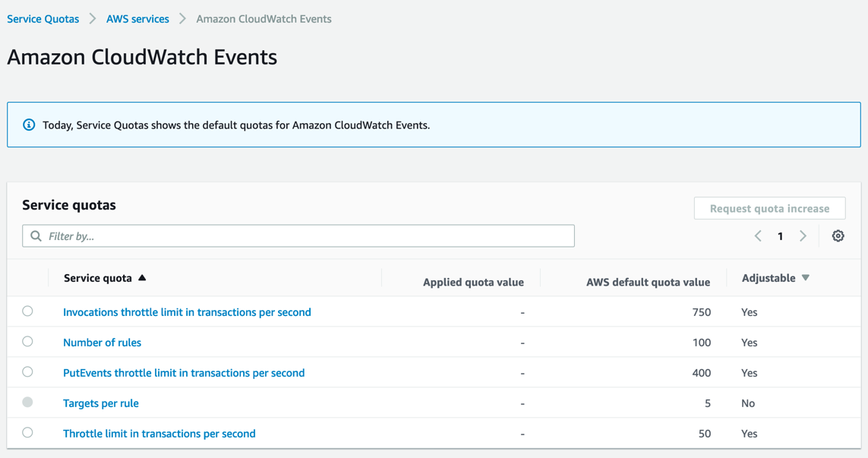Open PutEvents throttle limit in transactions per second
Screen dimensions: 868x458
pos(184,373)
